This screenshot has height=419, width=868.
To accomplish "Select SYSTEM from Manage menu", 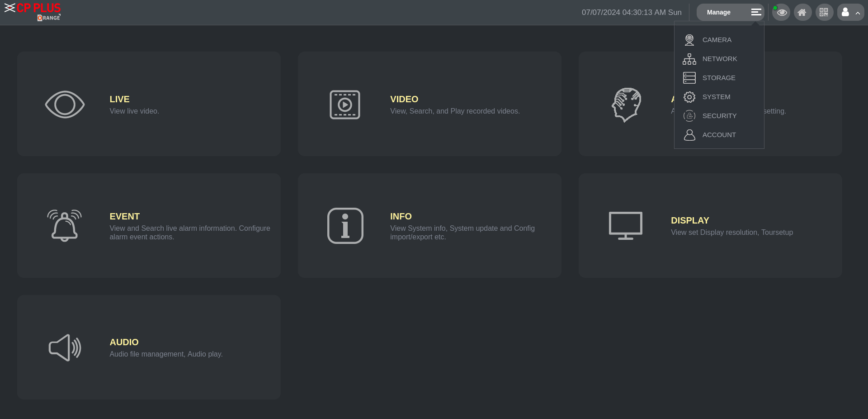I will tap(716, 97).
